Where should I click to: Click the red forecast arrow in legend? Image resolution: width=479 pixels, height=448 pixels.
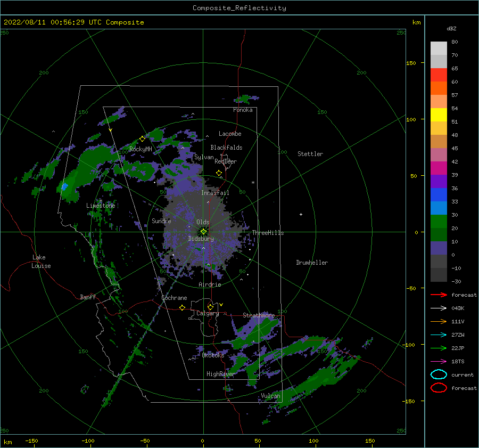pyautogui.click(x=439, y=295)
